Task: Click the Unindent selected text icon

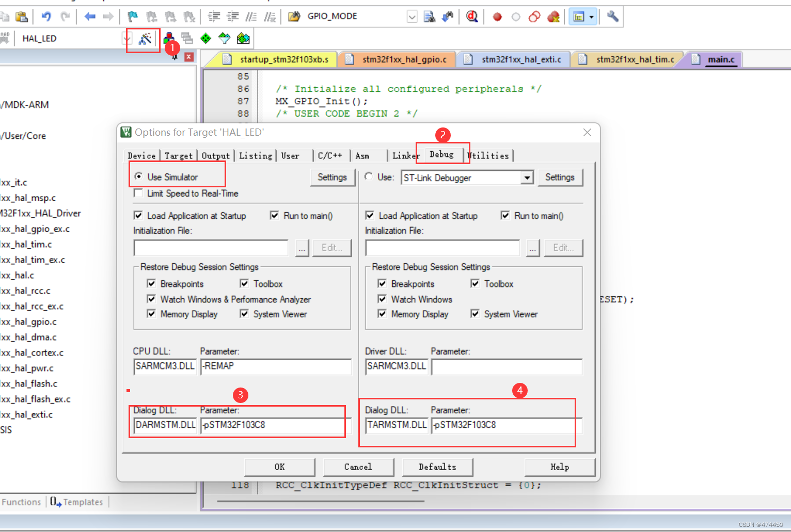Action: pos(233,17)
